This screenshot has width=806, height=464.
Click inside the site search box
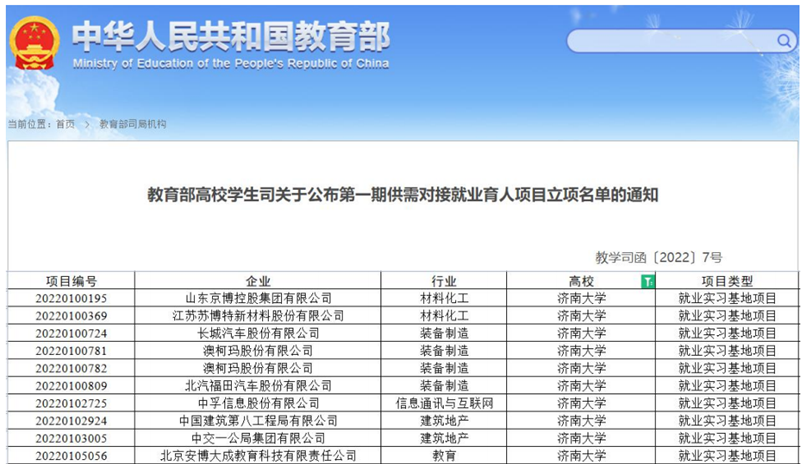click(670, 41)
